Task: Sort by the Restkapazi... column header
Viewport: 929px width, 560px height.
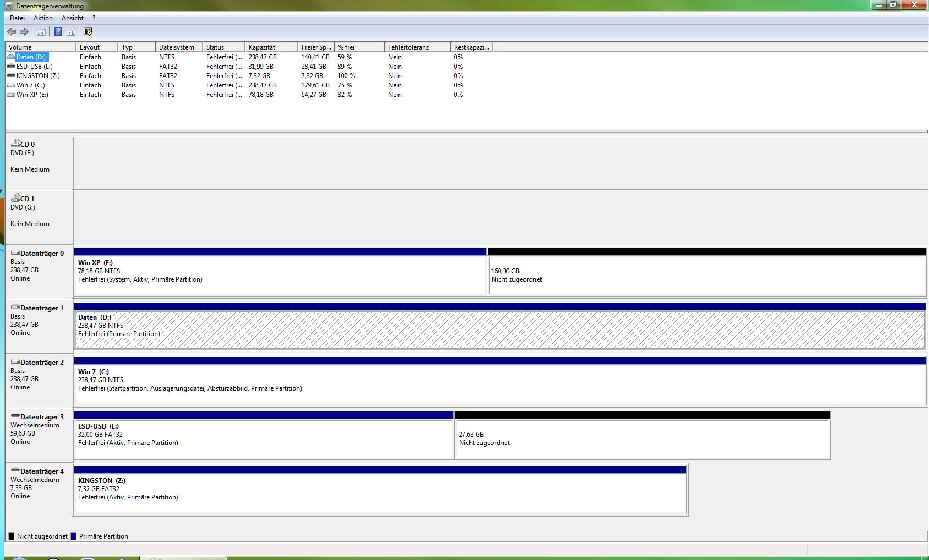Action: 472,47
